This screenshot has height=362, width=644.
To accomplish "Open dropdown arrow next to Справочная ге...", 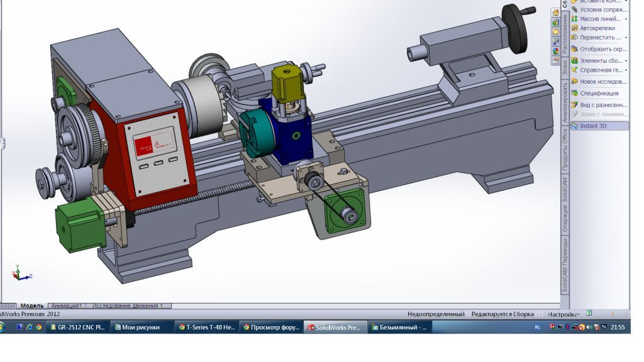I will click(626, 70).
